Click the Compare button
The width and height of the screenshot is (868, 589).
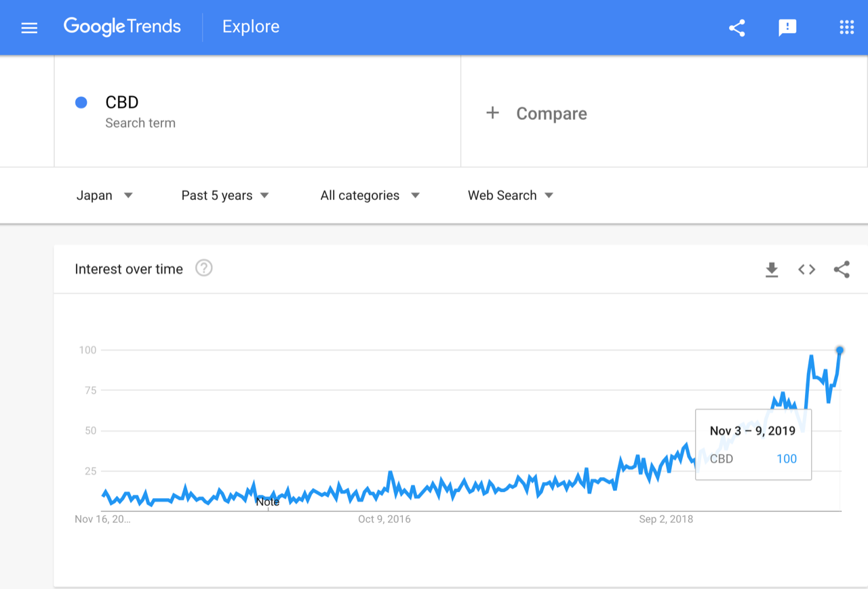[536, 113]
